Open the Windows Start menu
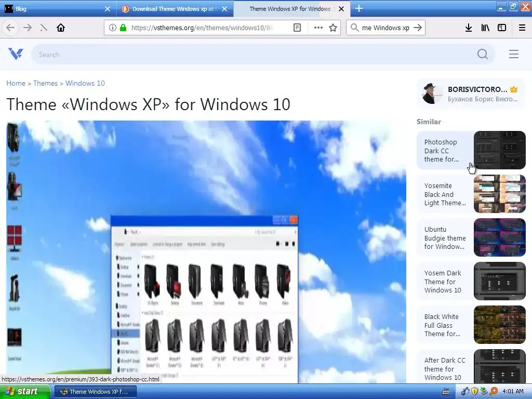The height and width of the screenshot is (399, 532). pos(24,391)
